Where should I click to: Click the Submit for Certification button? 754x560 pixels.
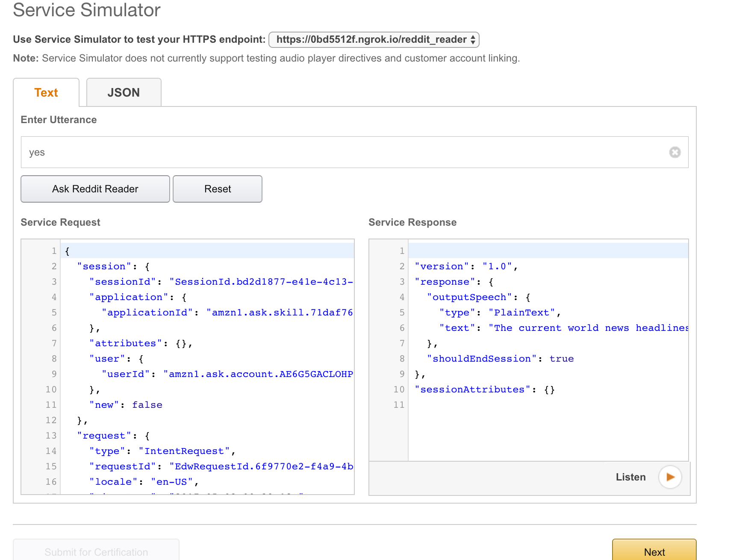96,551
